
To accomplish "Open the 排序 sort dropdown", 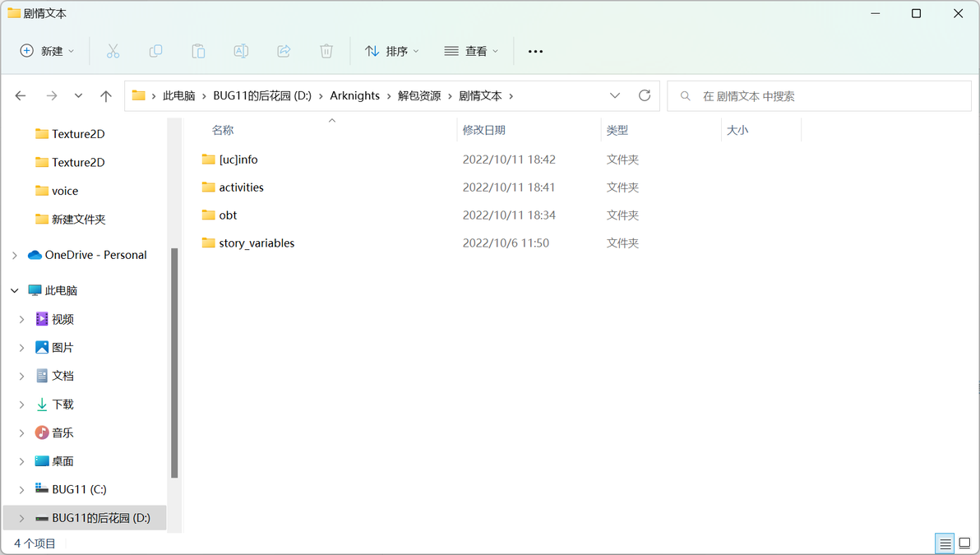I will click(x=392, y=51).
